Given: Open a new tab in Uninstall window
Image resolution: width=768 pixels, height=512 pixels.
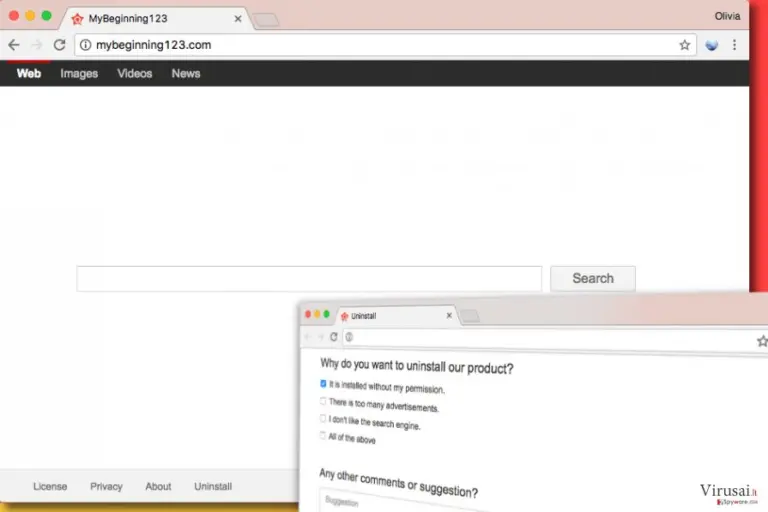Looking at the screenshot, I should tap(470, 317).
